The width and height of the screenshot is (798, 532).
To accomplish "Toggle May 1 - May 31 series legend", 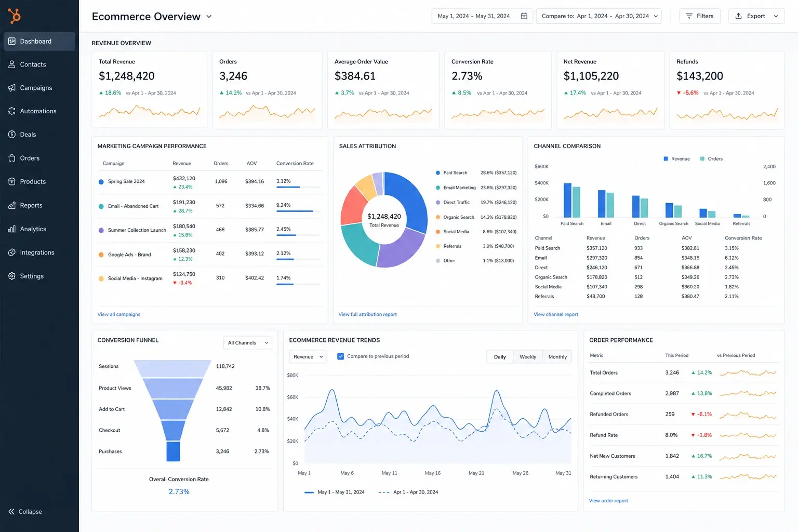I will pos(335,492).
